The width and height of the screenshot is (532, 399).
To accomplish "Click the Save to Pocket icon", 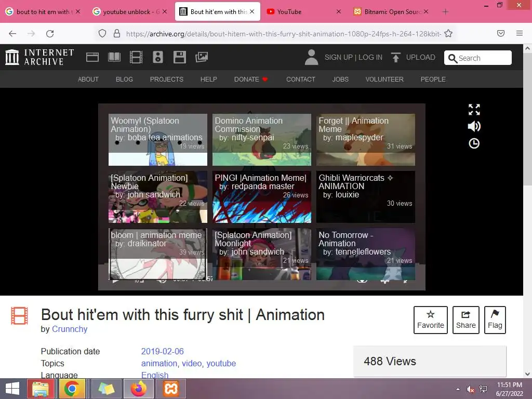I will point(501,33).
